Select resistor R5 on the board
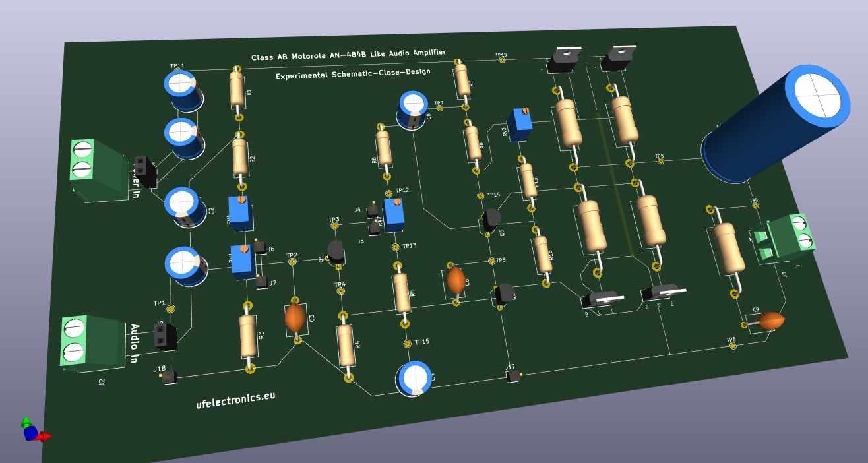868x463 pixels. point(402,294)
